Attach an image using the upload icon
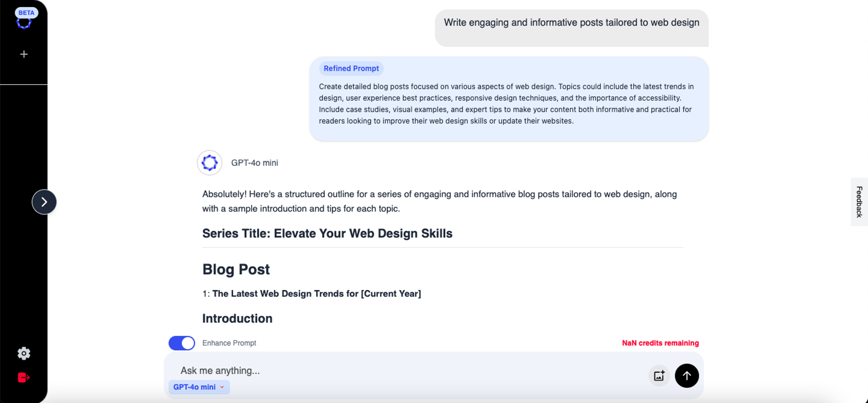This screenshot has height=403, width=868. click(659, 375)
